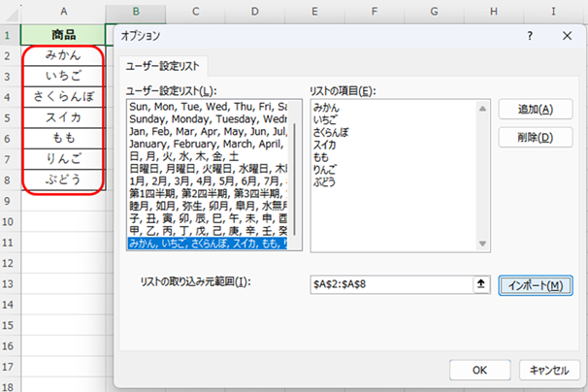
Task: Select cell A1 labeled 商品
Action: (65, 36)
